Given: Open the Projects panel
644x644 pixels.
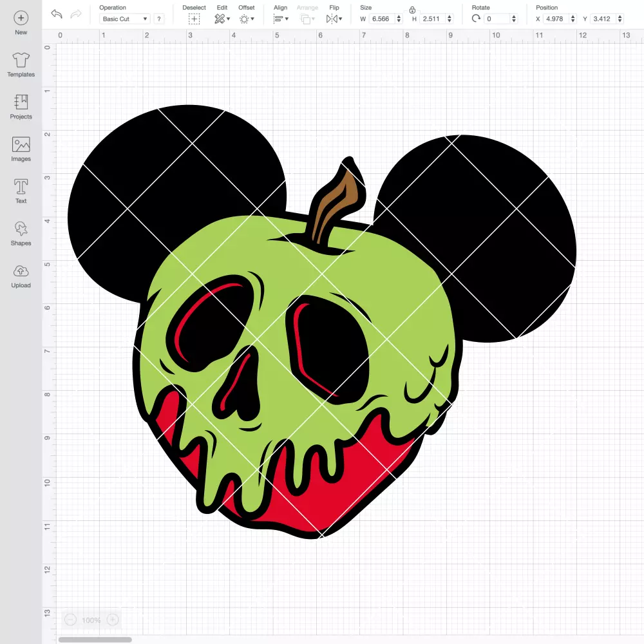Looking at the screenshot, I should click(21, 107).
